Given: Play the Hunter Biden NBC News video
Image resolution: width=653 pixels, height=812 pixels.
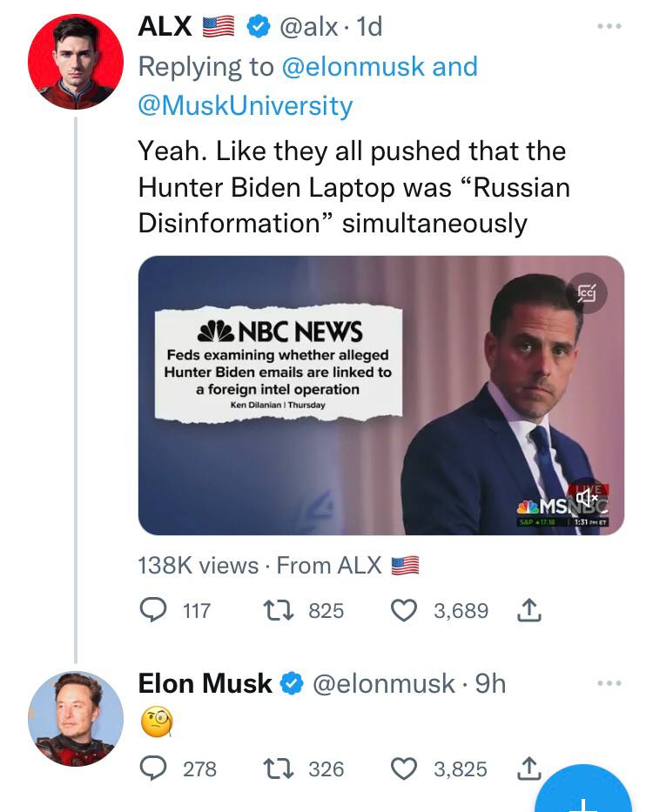Looking at the screenshot, I should [381, 395].
